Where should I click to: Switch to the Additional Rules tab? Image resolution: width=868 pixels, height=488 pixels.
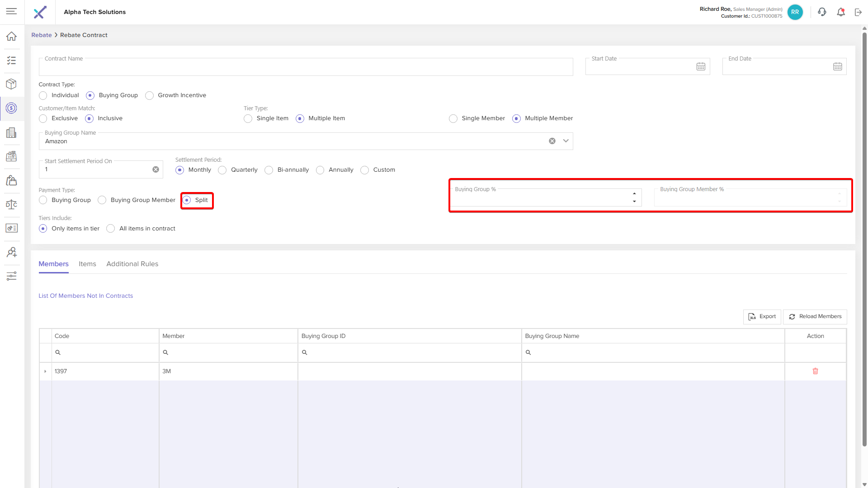[132, 264]
